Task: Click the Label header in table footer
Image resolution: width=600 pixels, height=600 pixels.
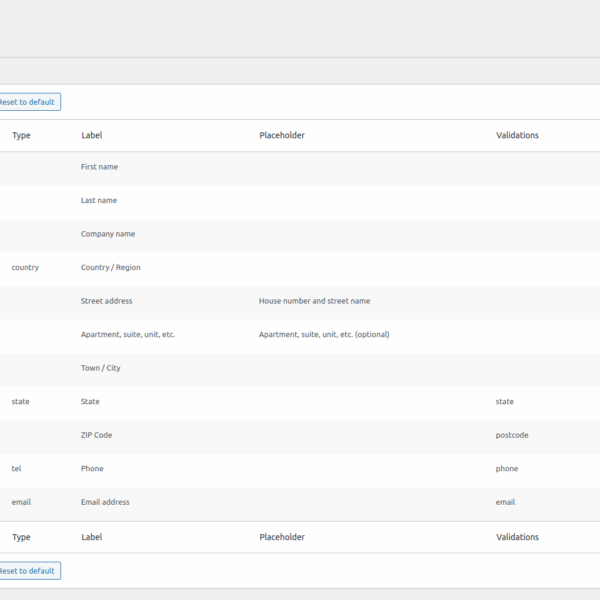Action: (91, 537)
